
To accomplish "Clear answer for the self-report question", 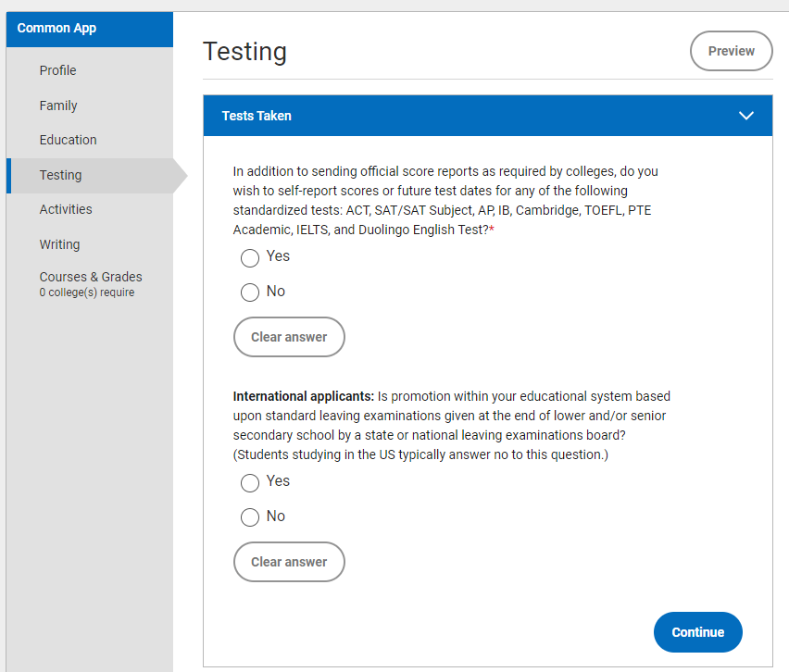I will click(289, 337).
